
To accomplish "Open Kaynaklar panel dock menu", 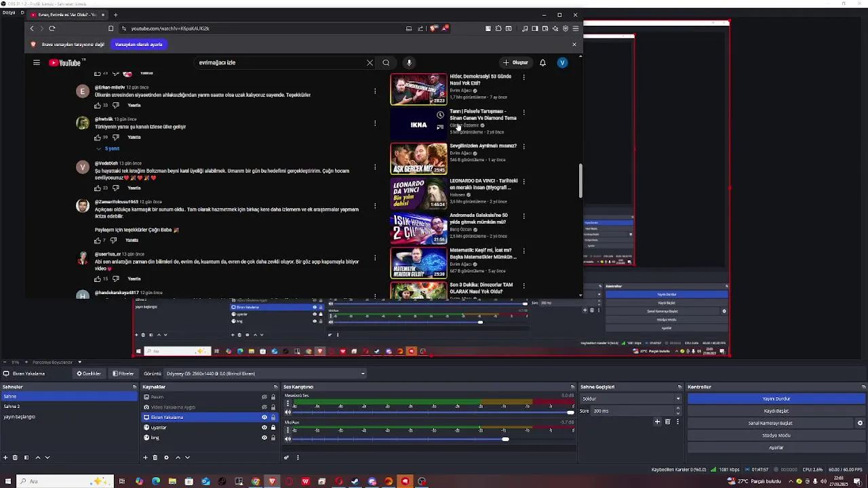I will pyautogui.click(x=276, y=387).
